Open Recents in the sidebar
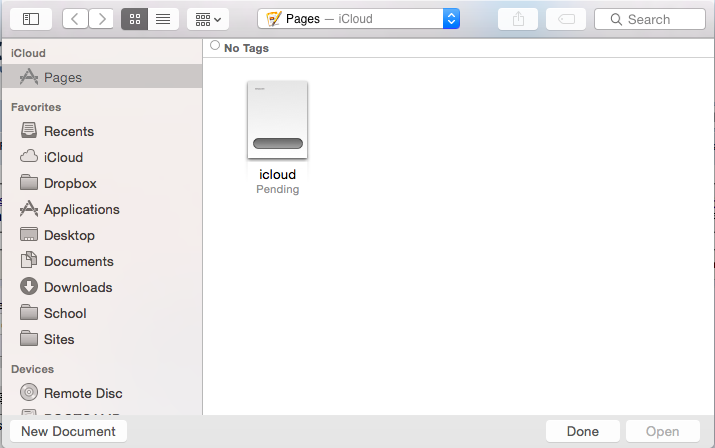715x448 pixels. click(x=102, y=131)
